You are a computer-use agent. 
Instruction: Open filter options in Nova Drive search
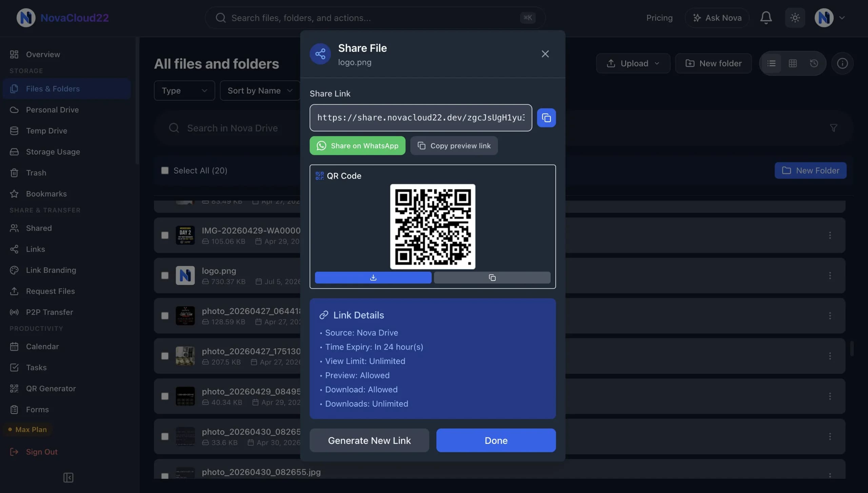click(x=833, y=128)
